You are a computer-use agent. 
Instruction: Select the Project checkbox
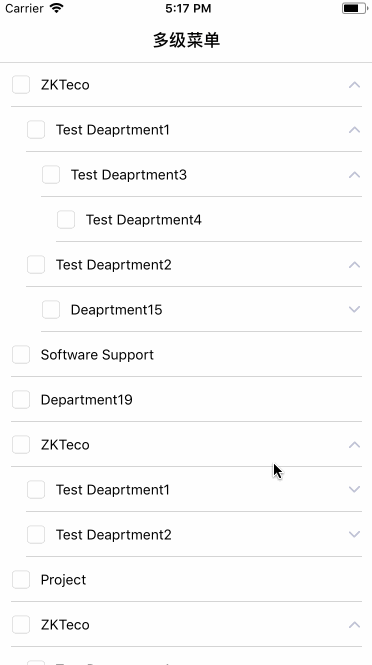21,579
